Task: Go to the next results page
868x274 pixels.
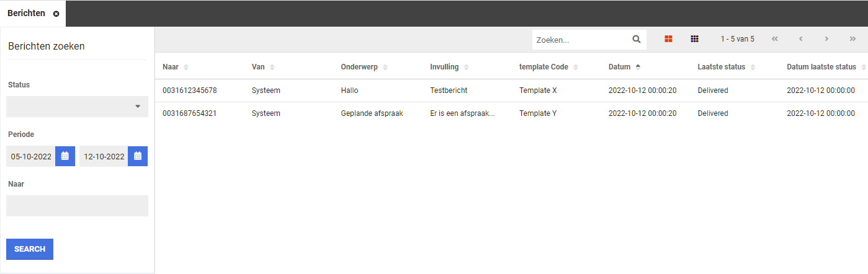Action: [826, 39]
